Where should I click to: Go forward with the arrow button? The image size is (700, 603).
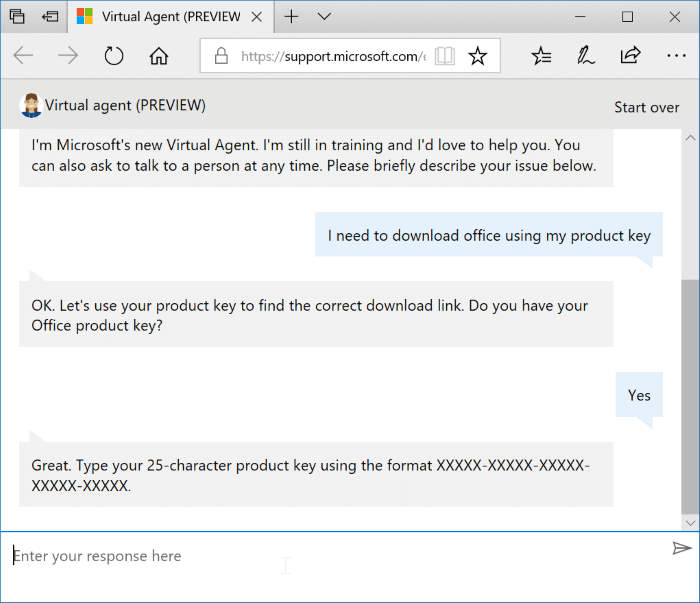(68, 56)
